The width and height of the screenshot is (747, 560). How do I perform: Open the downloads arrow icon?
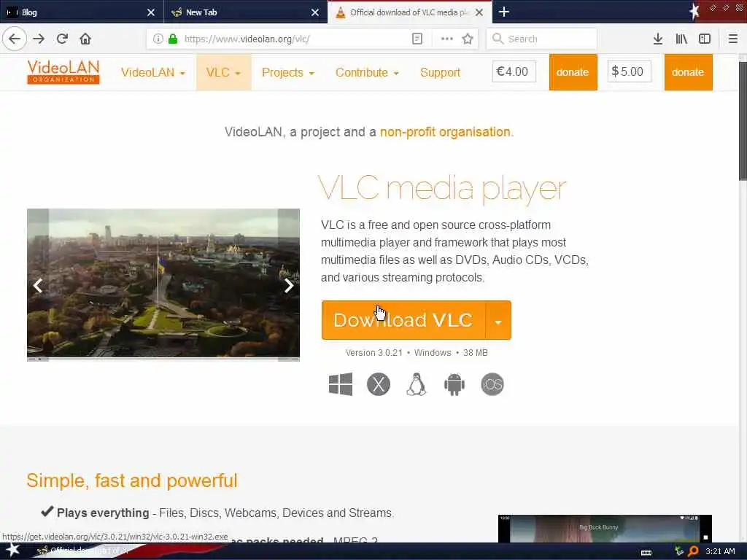point(657,39)
